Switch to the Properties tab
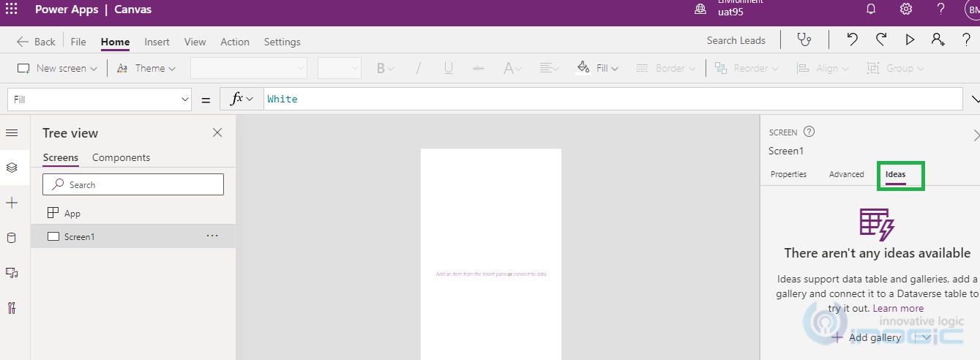This screenshot has height=360, width=980. pos(788,174)
